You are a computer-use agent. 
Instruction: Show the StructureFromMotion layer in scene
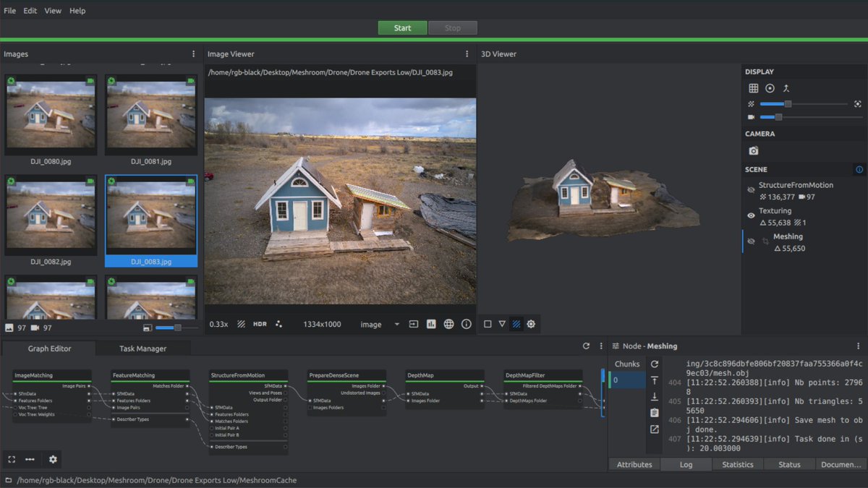(751, 190)
